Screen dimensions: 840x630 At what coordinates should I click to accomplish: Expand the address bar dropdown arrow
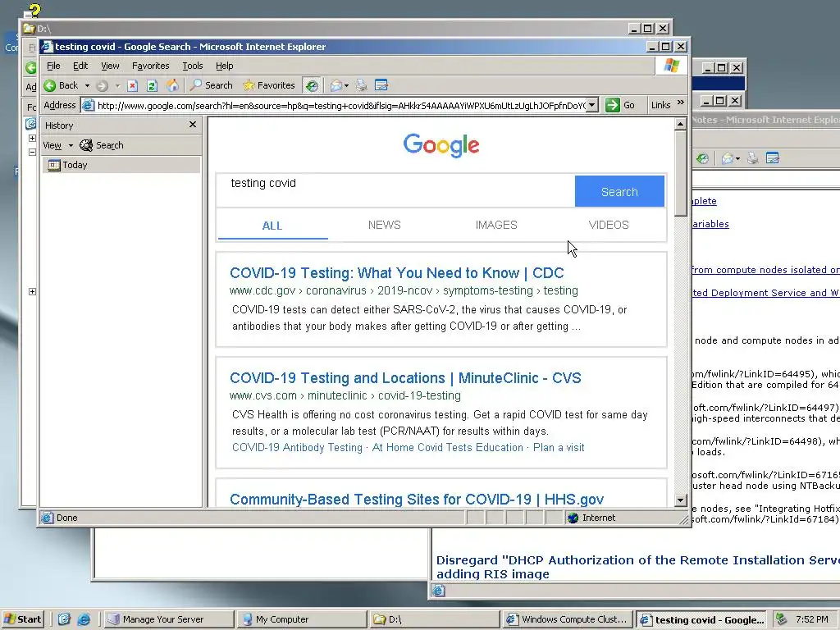pyautogui.click(x=592, y=106)
